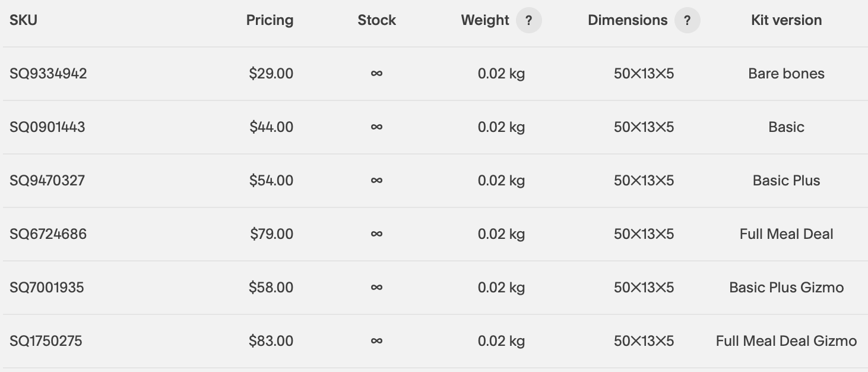The height and width of the screenshot is (372, 868).
Task: Select the Full Meal Deal Gizmo variant
Action: [787, 341]
